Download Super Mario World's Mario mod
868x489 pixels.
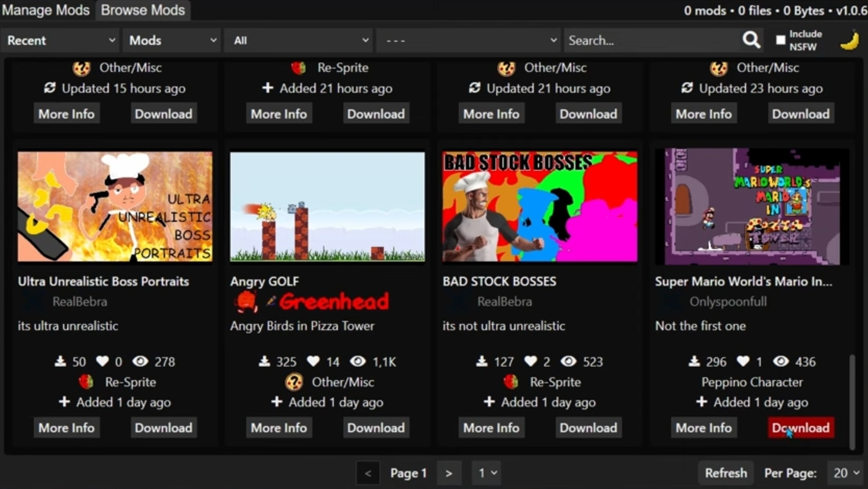coord(801,428)
